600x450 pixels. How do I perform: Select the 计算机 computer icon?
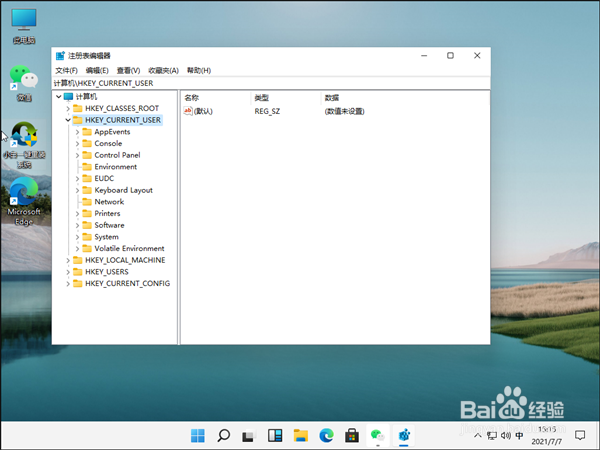pos(68,96)
